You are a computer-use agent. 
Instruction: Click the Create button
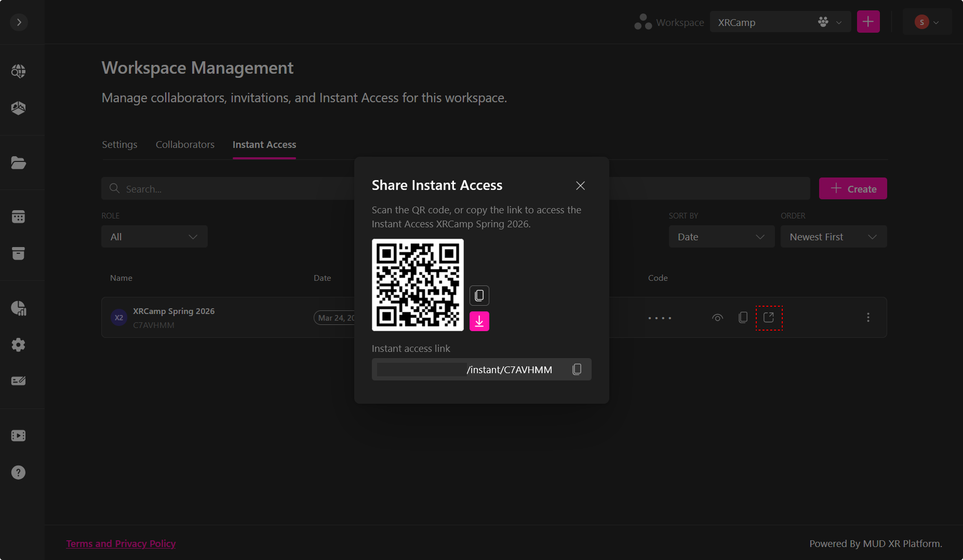coord(852,189)
